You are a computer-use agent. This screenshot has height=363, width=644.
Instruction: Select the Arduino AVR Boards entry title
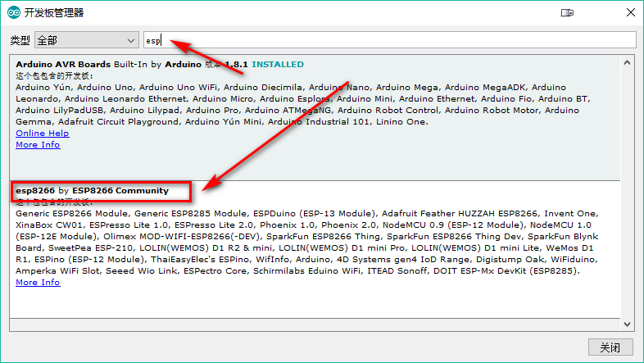click(x=63, y=65)
